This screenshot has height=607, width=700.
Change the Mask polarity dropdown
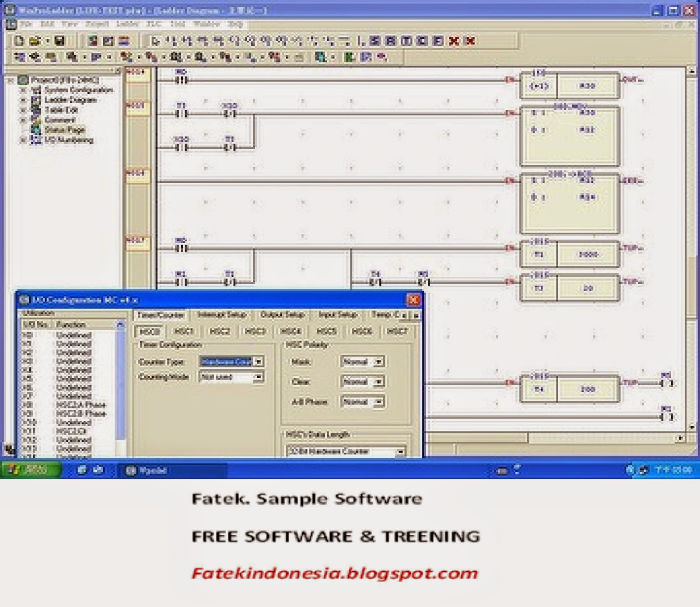tap(377, 362)
